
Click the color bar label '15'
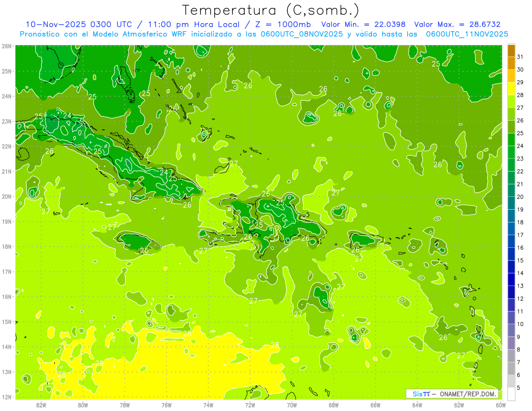coord(520,260)
